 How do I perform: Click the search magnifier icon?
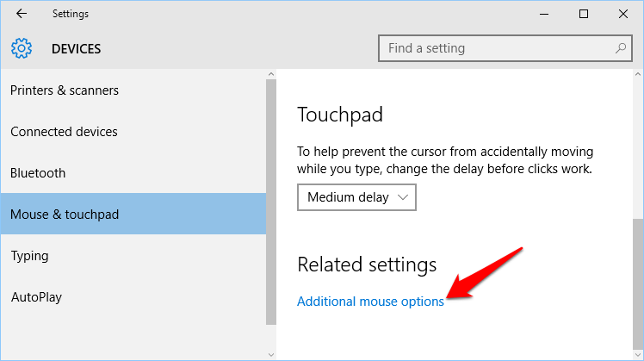tap(621, 48)
